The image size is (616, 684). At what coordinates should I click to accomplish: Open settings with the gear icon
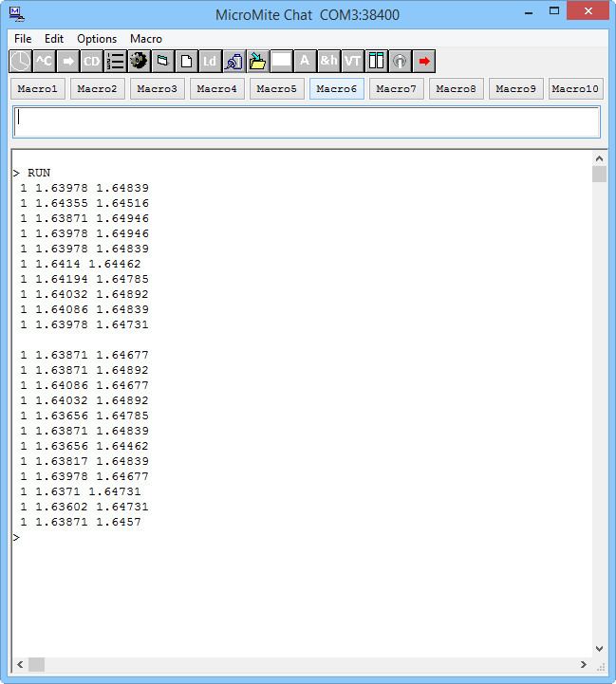coord(139,61)
